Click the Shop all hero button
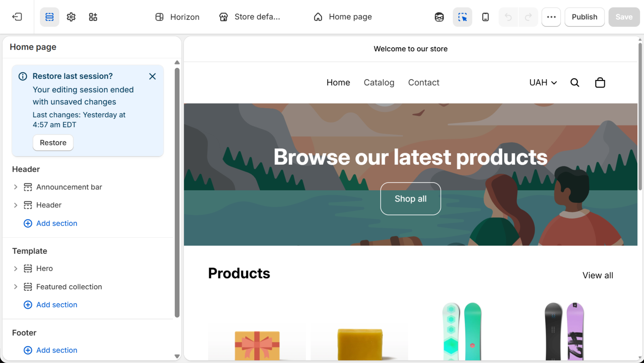 [x=410, y=199]
